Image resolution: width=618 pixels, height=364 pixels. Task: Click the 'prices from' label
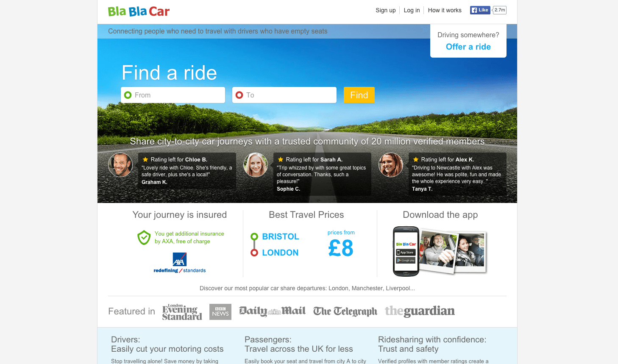(x=341, y=233)
